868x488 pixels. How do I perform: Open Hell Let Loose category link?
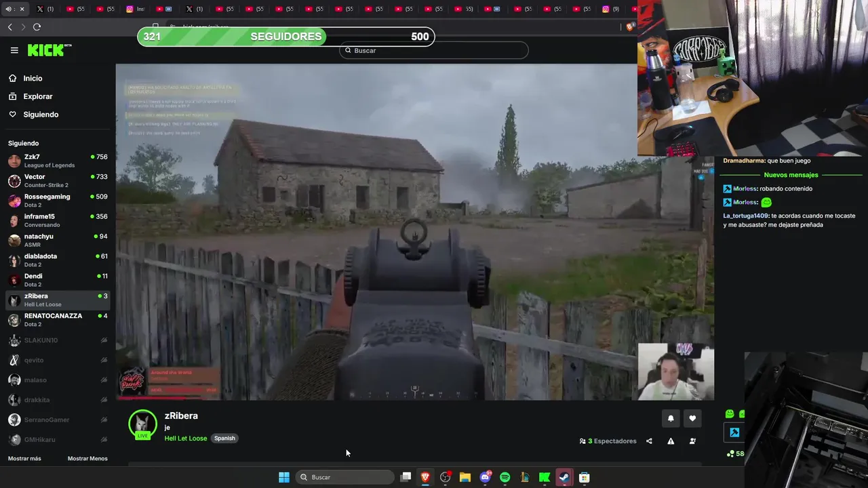pyautogui.click(x=186, y=439)
